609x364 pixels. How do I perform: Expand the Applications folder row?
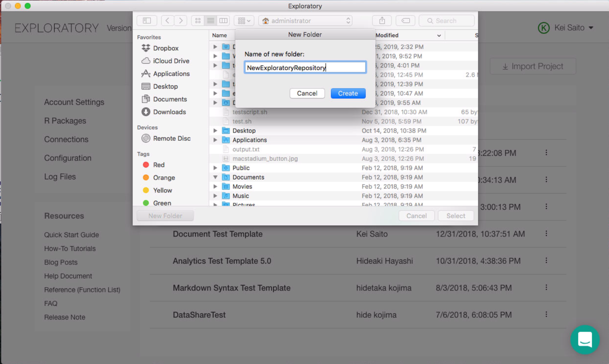(215, 140)
